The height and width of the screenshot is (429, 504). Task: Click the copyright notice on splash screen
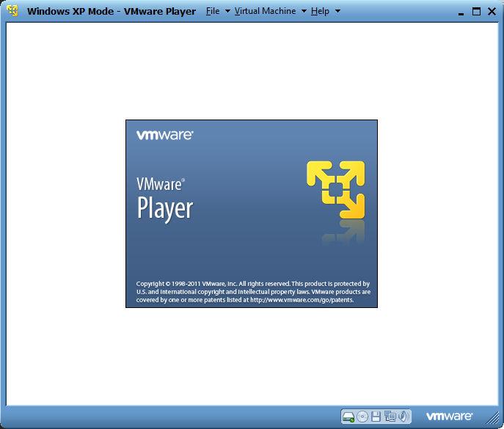[x=253, y=291]
